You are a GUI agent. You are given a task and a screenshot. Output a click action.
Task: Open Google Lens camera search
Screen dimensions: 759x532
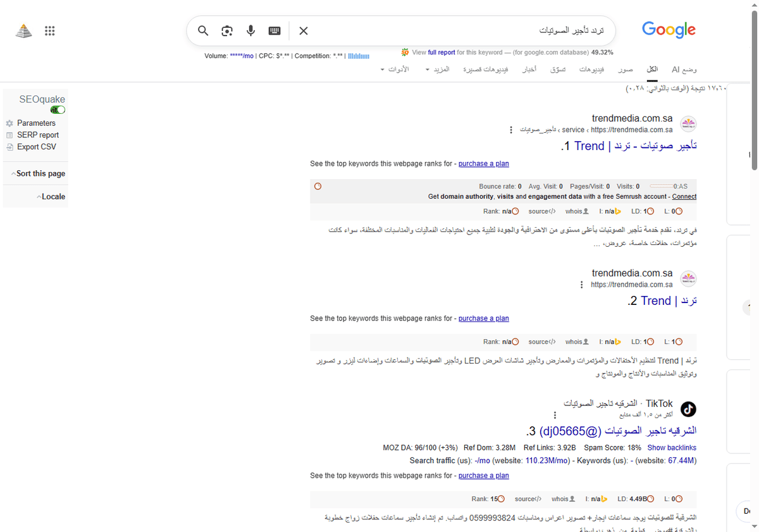coord(226,30)
